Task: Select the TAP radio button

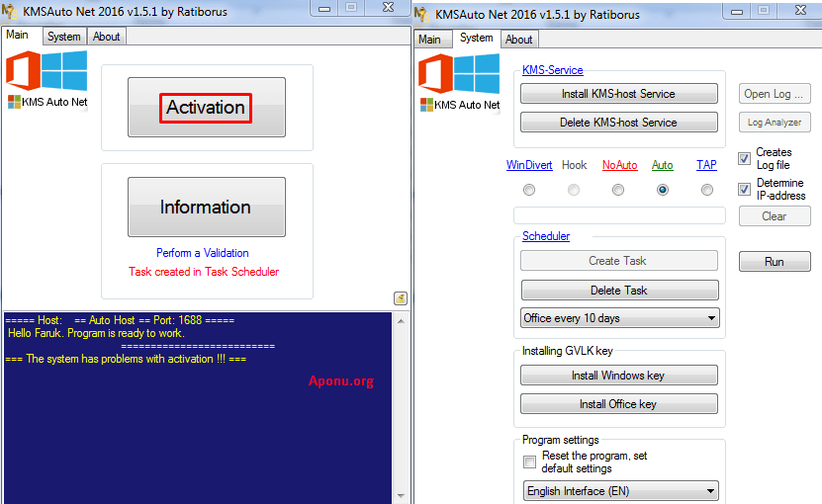Action: (707, 190)
